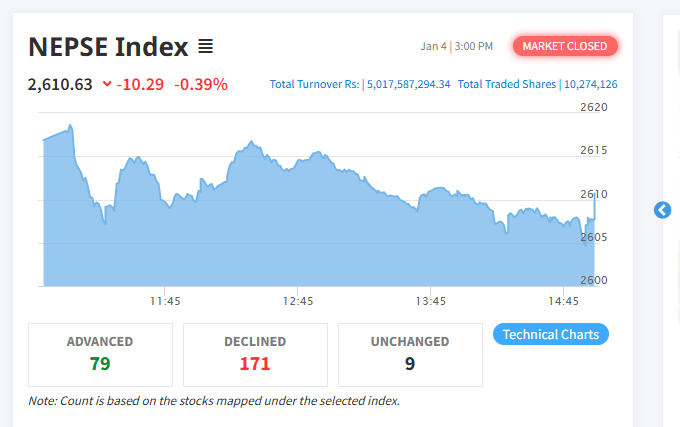Click the 14:45 time axis marker

(563, 301)
